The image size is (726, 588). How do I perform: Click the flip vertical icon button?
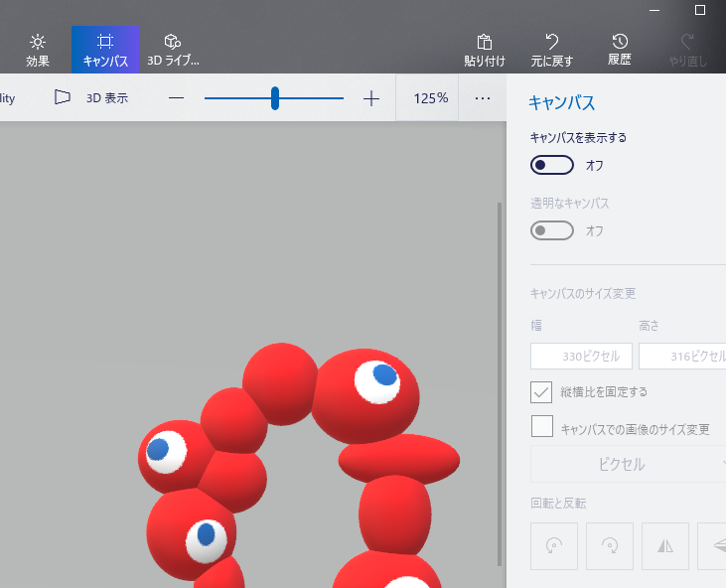coord(712,546)
